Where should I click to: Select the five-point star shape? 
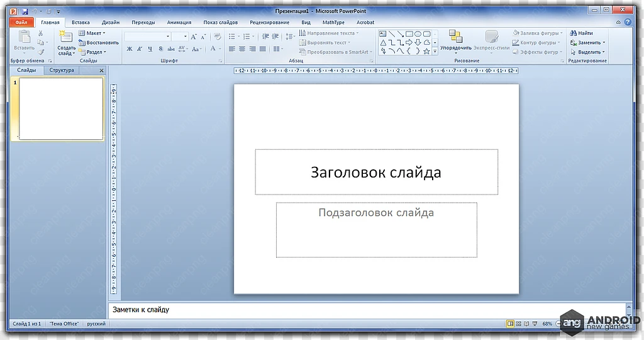[x=427, y=51]
